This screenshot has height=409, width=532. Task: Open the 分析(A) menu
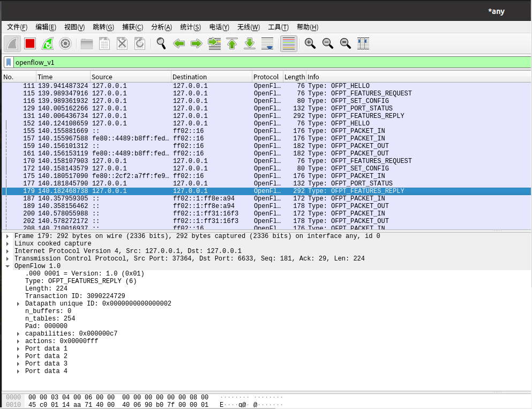point(161,27)
